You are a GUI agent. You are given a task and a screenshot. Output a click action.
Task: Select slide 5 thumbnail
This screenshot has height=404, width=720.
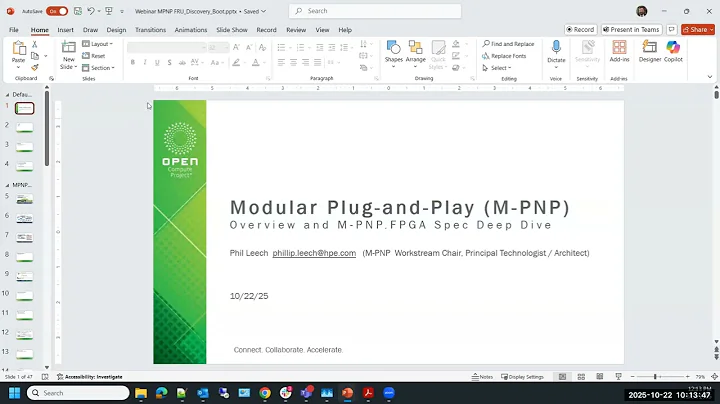click(x=24, y=199)
